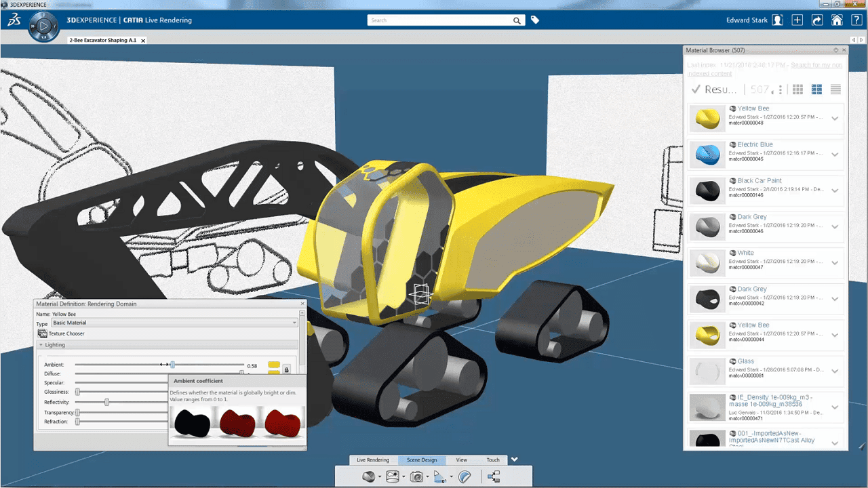Image resolution: width=868 pixels, height=488 pixels.
Task: Click the camera icon in action bar
Action: pyautogui.click(x=416, y=477)
